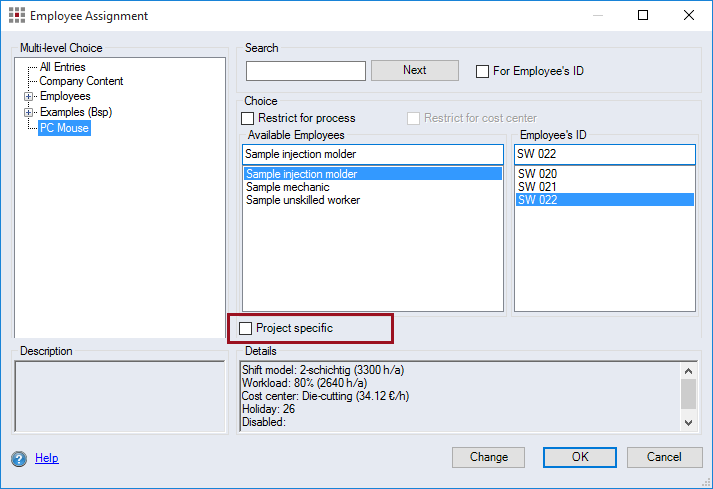
Task: Click the blue Help question mark icon
Action: point(19,459)
